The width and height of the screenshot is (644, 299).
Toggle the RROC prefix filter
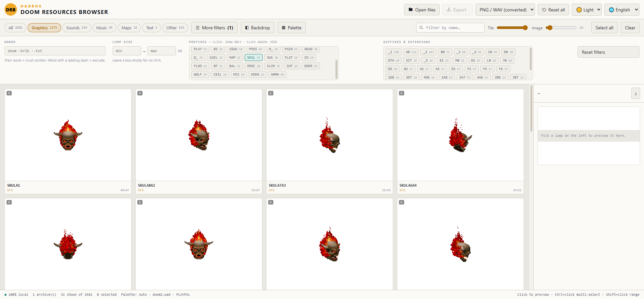pyautogui.click(x=253, y=66)
